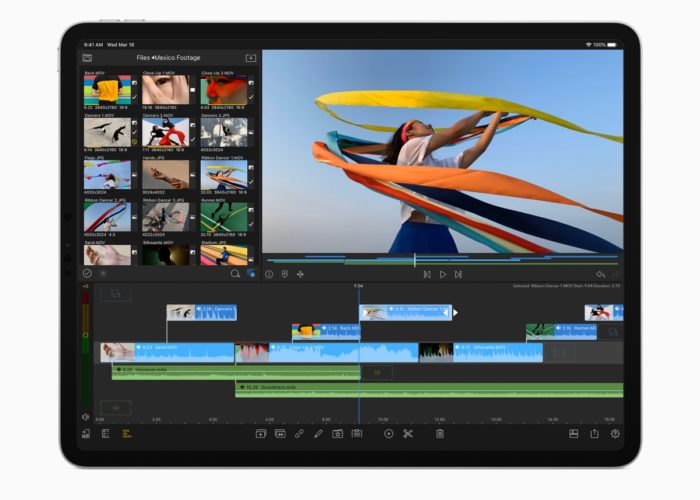The width and height of the screenshot is (700, 500).
Task: Select the Back.MOV clip on timeline
Action: [326, 332]
